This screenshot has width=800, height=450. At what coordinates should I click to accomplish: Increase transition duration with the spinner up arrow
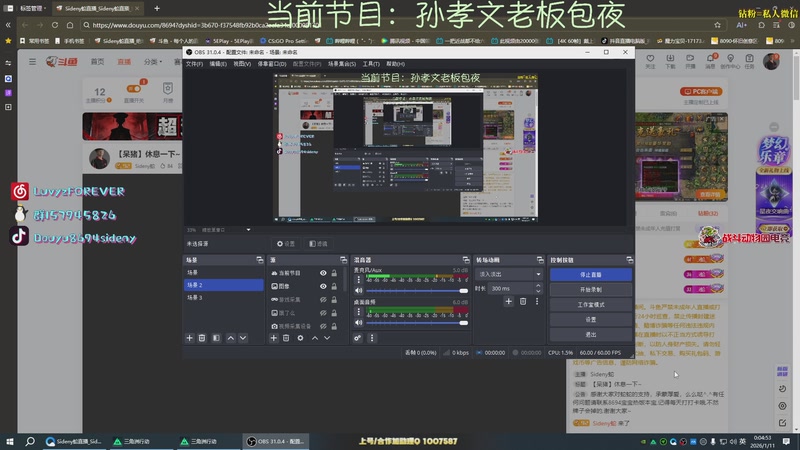click(x=538, y=286)
